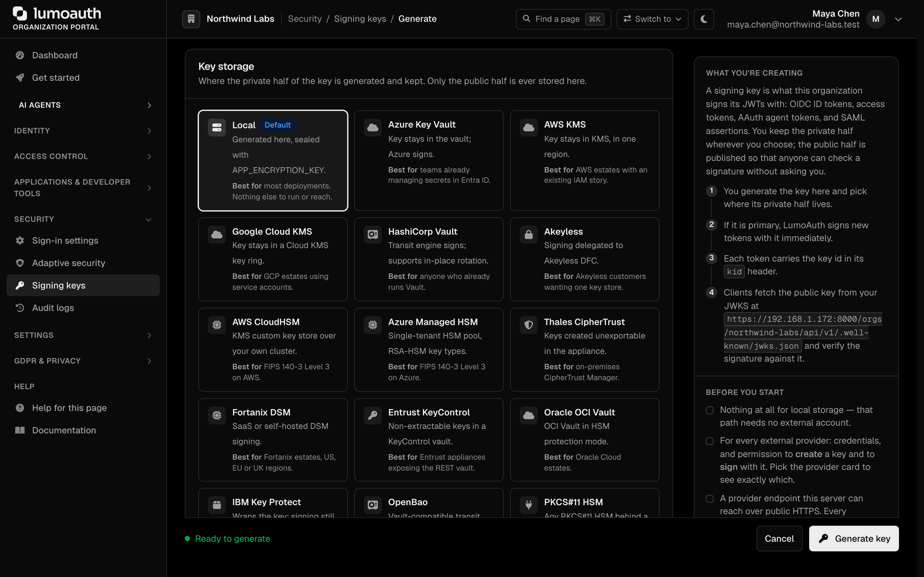Click the Get started rocket icon
Image resolution: width=924 pixels, height=577 pixels.
pos(20,78)
